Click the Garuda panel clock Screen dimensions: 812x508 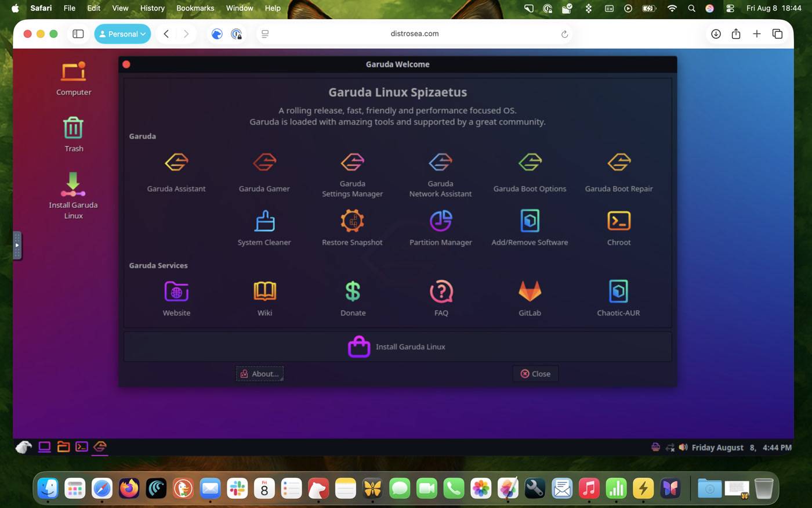pos(742,448)
